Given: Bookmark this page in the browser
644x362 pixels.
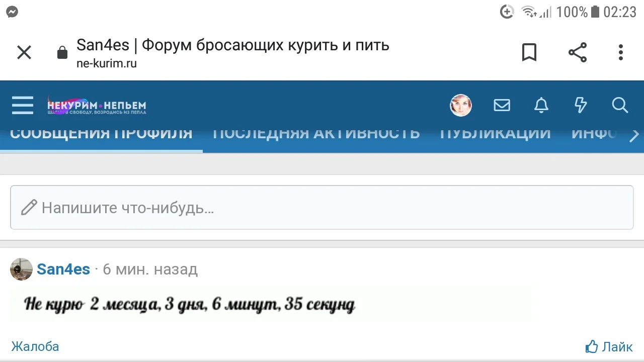Looking at the screenshot, I should tap(529, 52).
